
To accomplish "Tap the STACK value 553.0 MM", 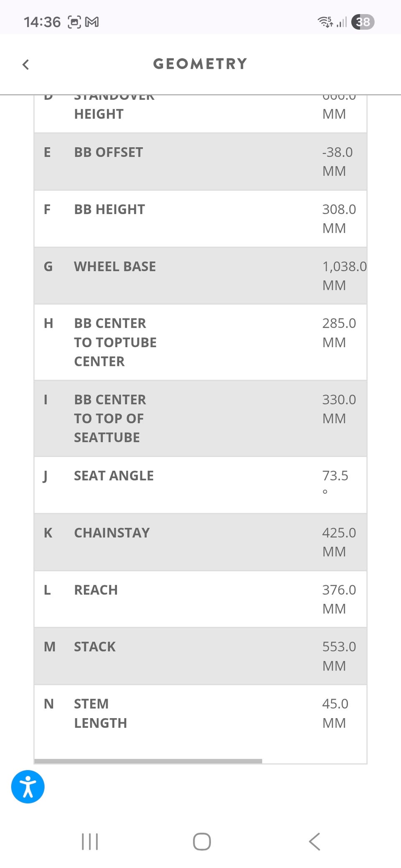I will [x=339, y=656].
